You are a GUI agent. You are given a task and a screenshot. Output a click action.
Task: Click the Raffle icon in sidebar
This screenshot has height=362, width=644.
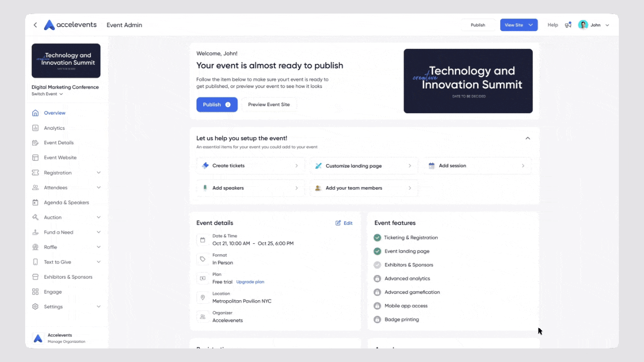coord(35,247)
